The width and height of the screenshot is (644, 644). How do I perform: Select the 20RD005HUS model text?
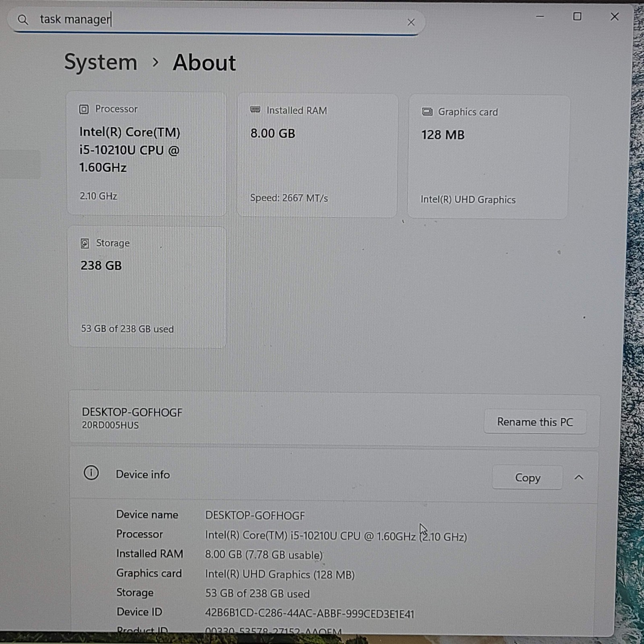coord(110,425)
